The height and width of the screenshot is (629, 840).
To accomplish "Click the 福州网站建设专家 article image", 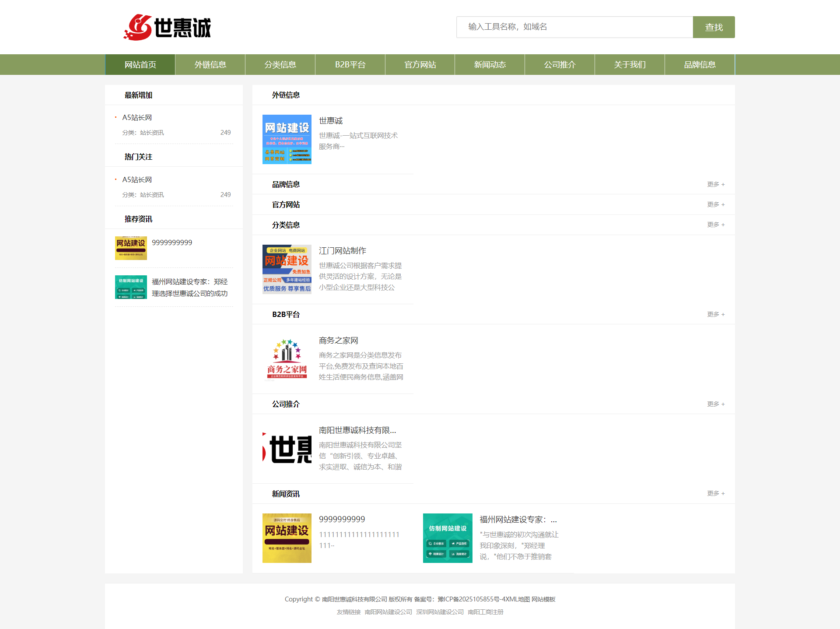I will pos(447,538).
